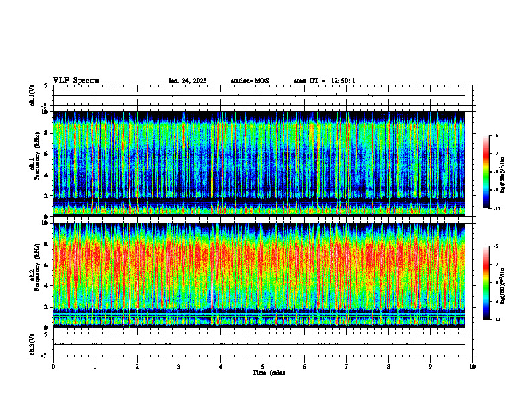
Task: Click the "start UT = 12:50: 1" text
Action: coord(324,81)
